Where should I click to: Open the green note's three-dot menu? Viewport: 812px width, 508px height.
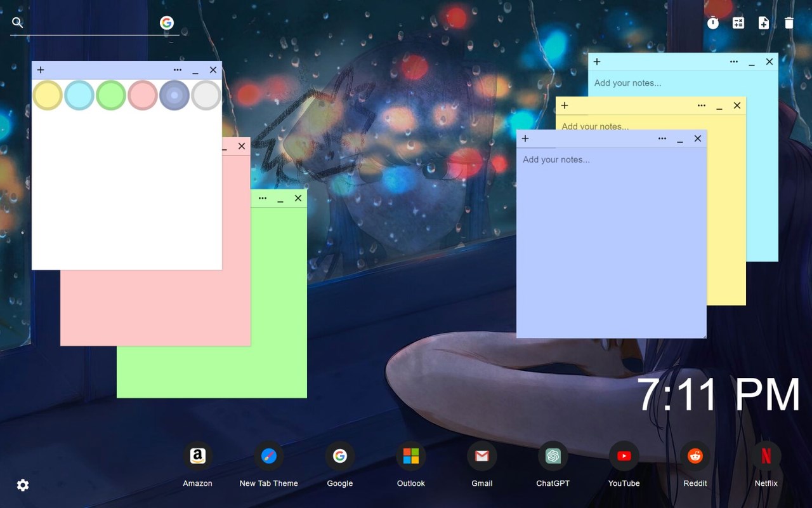[263, 198]
